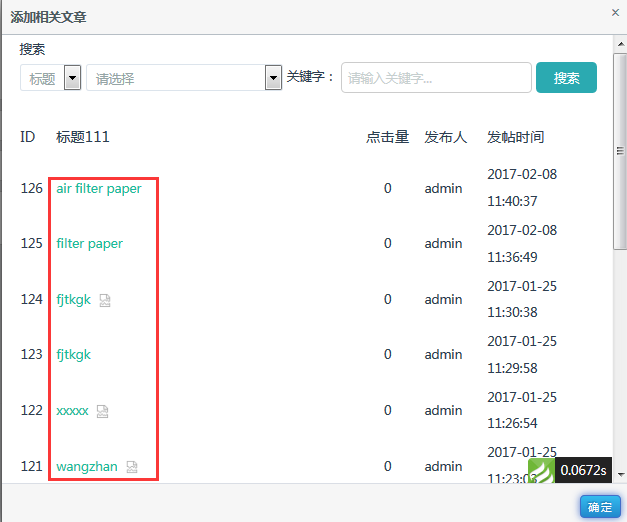Focus the keyword input field

tap(436, 78)
